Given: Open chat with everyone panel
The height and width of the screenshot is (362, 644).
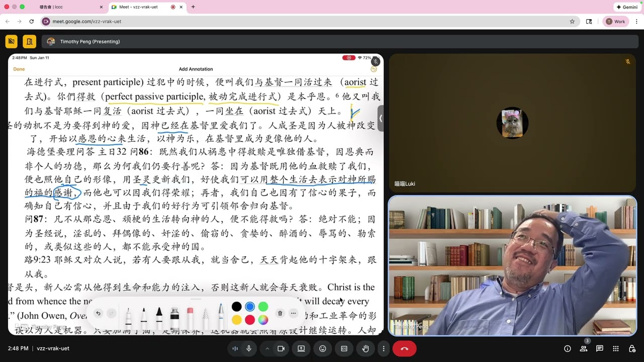Looking at the screenshot, I should click(x=600, y=348).
